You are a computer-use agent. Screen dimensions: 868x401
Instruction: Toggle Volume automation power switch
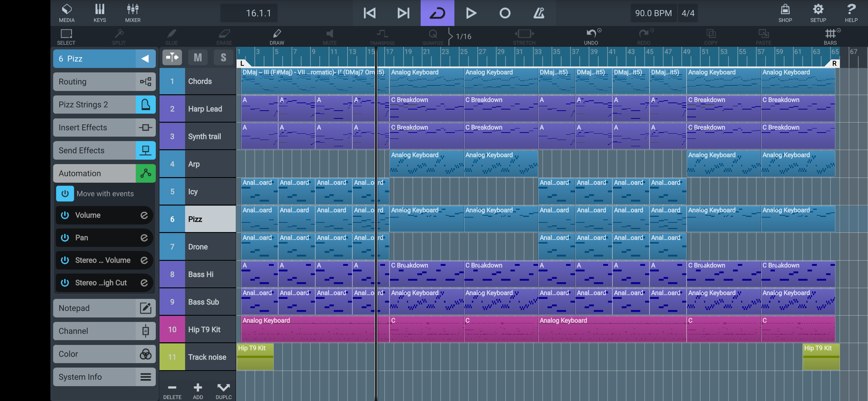point(65,215)
